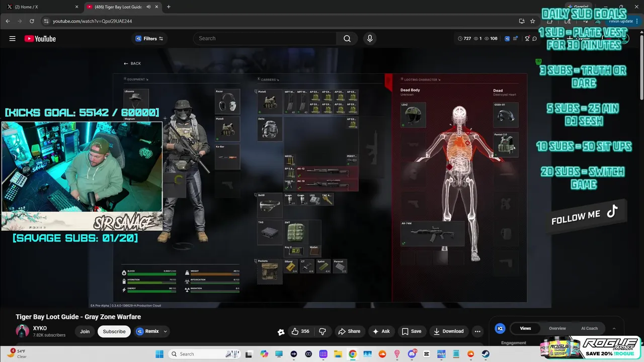Open the Task View taskbar icon

coord(249,354)
